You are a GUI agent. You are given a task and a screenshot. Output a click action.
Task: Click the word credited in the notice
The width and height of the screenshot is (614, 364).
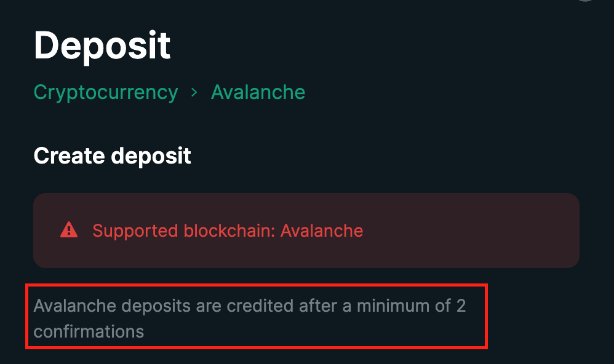click(x=260, y=306)
